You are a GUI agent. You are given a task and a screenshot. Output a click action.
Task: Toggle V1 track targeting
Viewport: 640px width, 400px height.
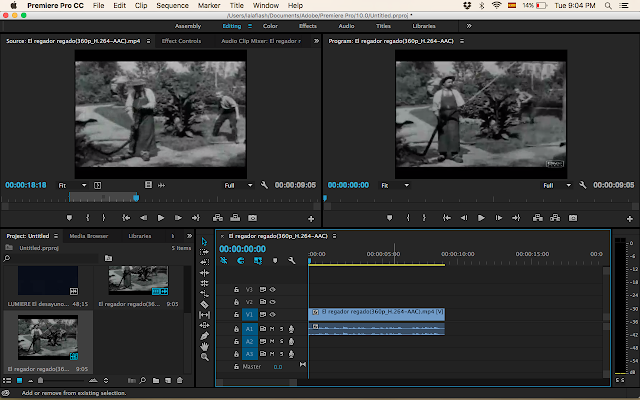(x=249, y=314)
